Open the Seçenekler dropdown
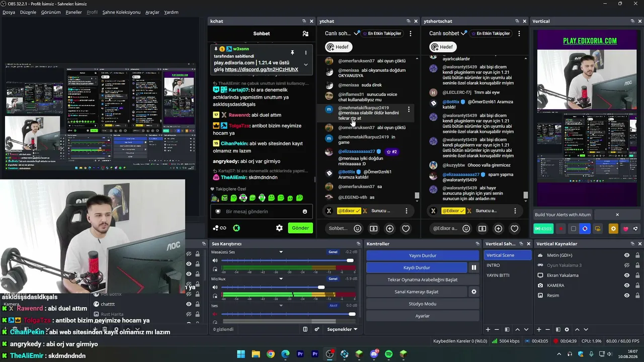This screenshot has width=644, height=362. pyautogui.click(x=342, y=329)
